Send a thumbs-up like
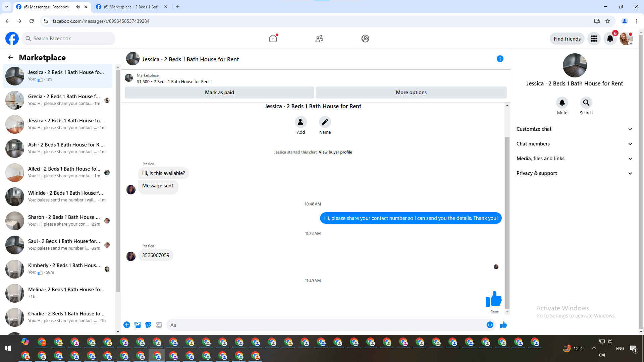Viewport: 644px width, 362px height. [x=503, y=325]
